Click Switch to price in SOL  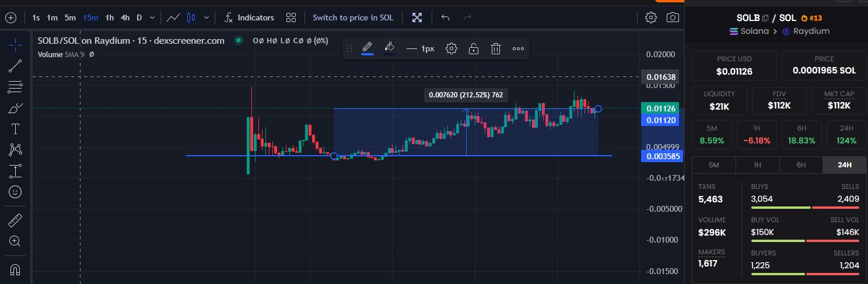coord(353,17)
